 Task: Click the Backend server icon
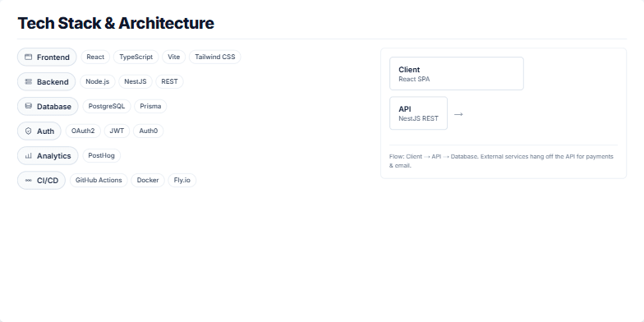click(28, 82)
